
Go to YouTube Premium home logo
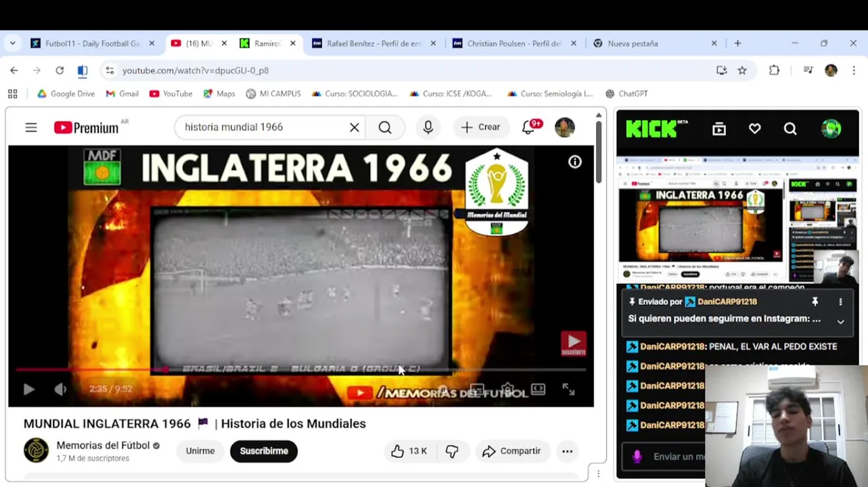[87, 127]
